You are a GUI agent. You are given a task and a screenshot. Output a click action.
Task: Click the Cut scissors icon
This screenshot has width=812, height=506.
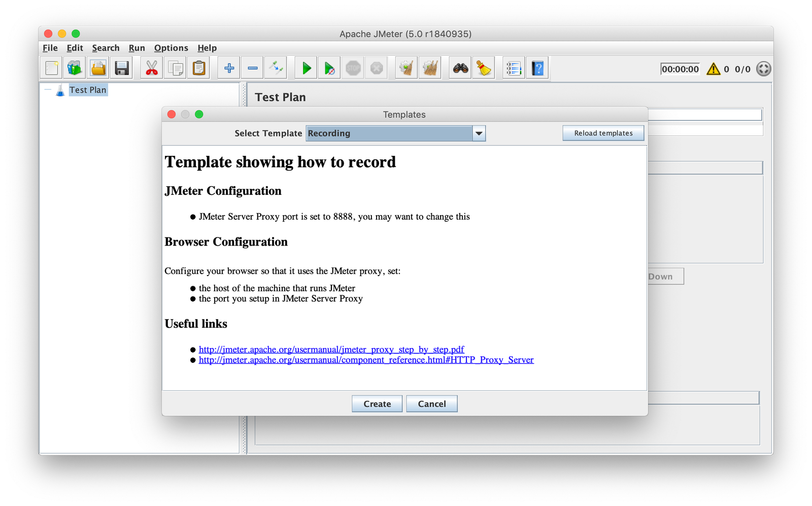[x=152, y=68]
